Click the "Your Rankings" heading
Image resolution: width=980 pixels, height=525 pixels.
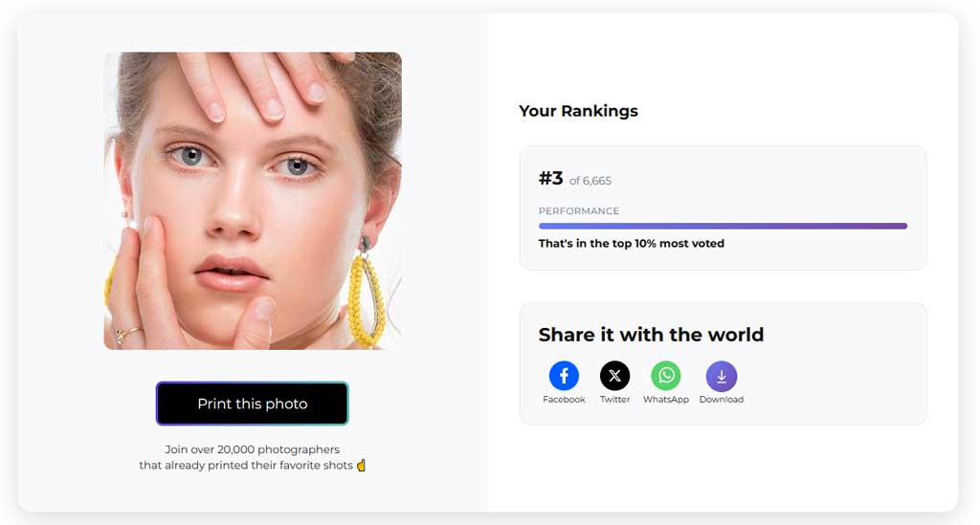coord(578,111)
